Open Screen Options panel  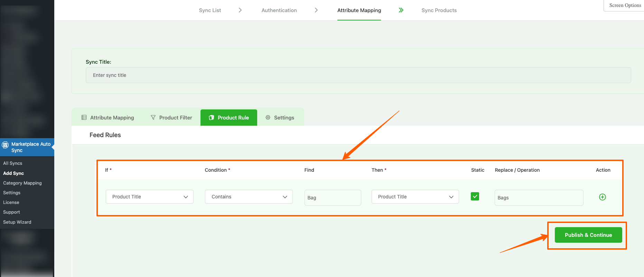coord(625,6)
